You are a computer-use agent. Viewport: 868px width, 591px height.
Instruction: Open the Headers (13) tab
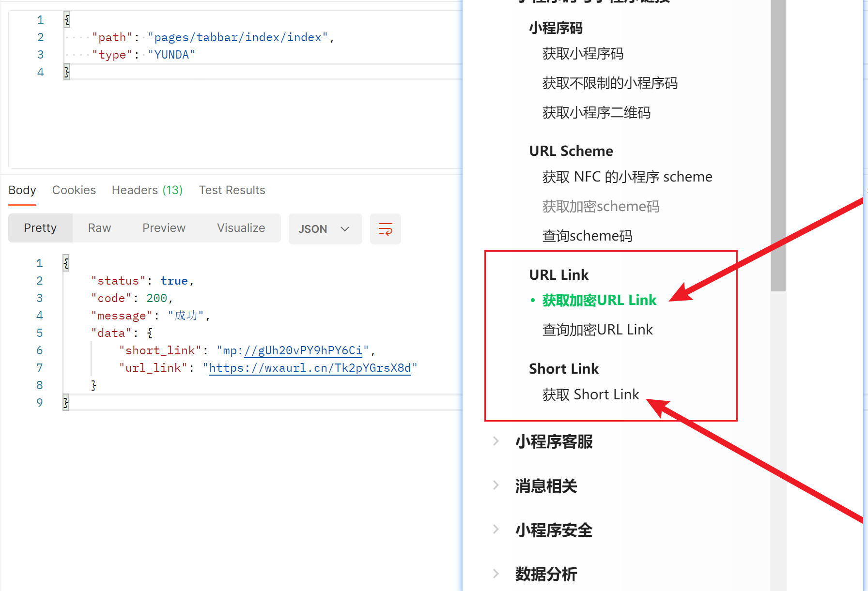[x=147, y=190]
